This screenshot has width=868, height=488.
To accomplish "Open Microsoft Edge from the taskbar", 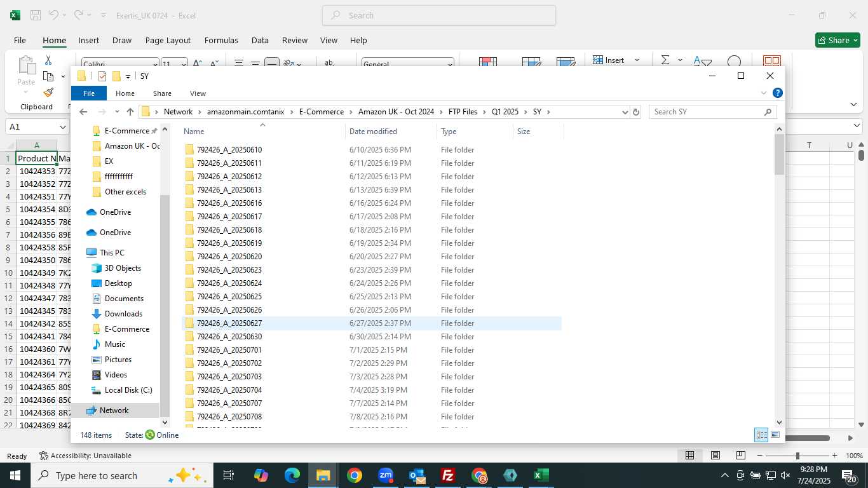I will (292, 475).
